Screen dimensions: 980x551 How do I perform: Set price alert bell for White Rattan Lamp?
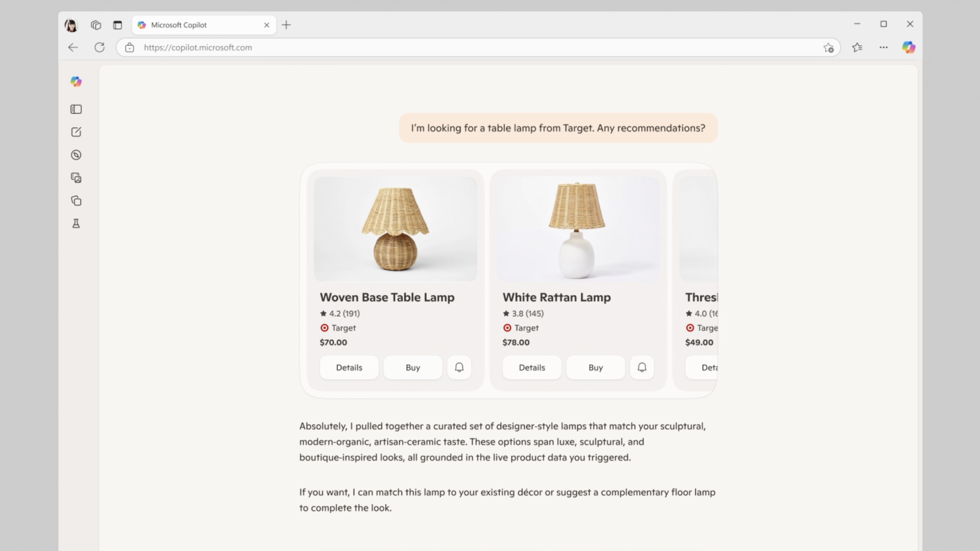642,367
